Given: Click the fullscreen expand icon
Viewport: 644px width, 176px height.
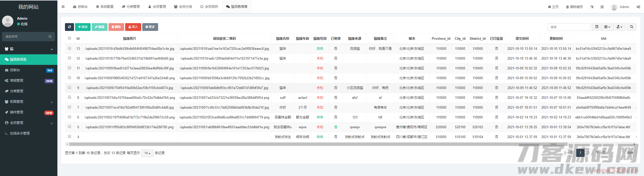Looking at the screenshot, I should 602,7.
